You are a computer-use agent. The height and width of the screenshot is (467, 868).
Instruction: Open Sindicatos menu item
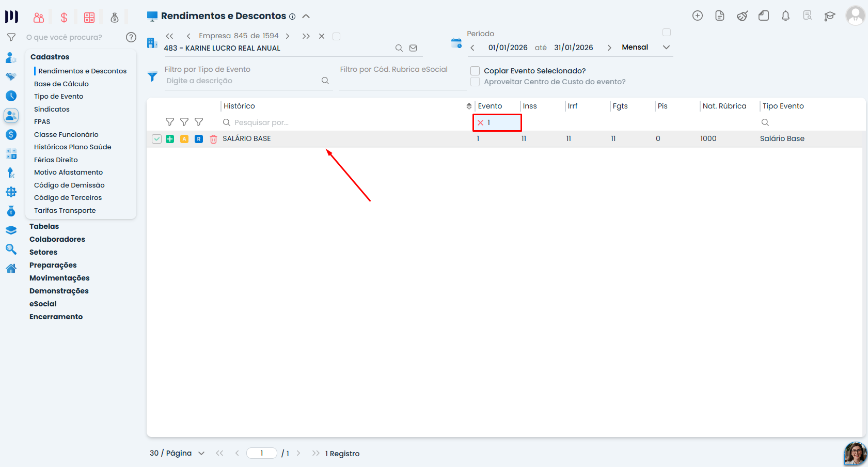tap(52, 109)
